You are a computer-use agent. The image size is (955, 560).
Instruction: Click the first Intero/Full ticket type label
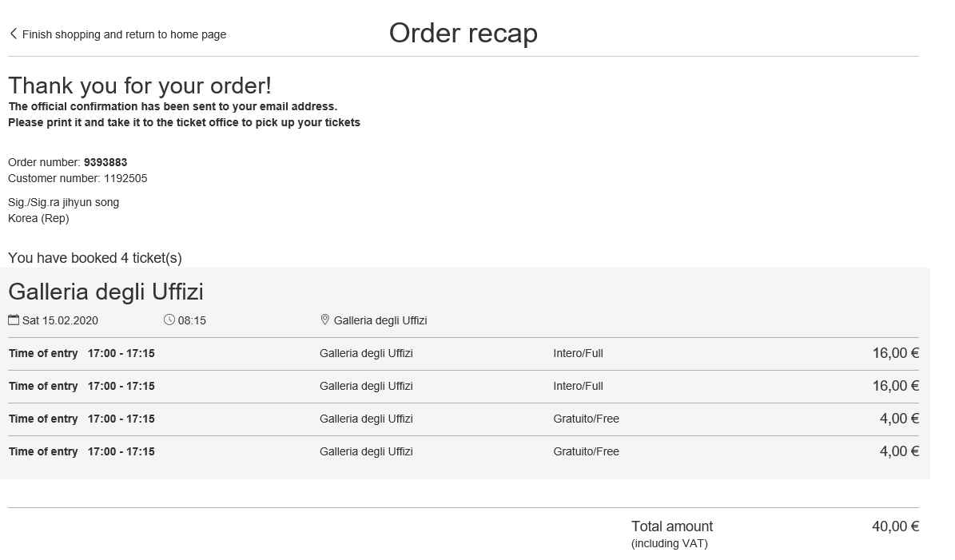click(x=578, y=353)
